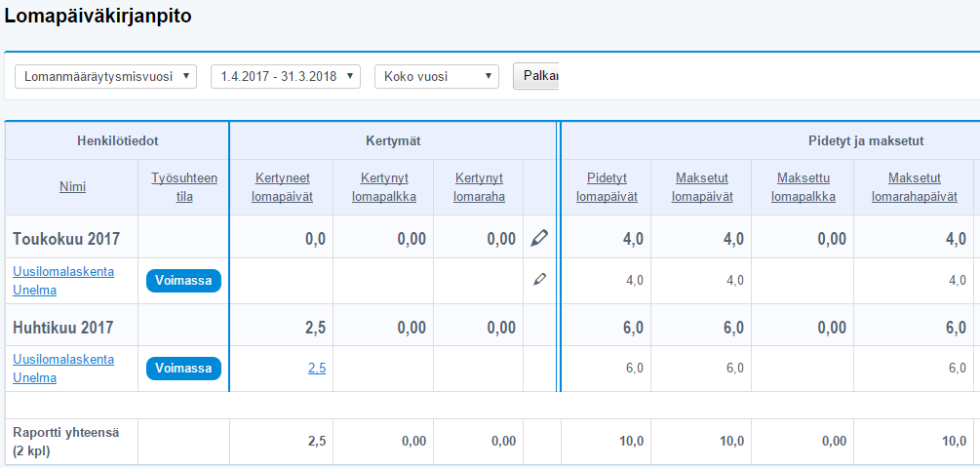980x468 pixels.
Task: Open Uusilomalaskenta Unelma link under Huhtikuu 2017
Action: pyautogui.click(x=63, y=368)
